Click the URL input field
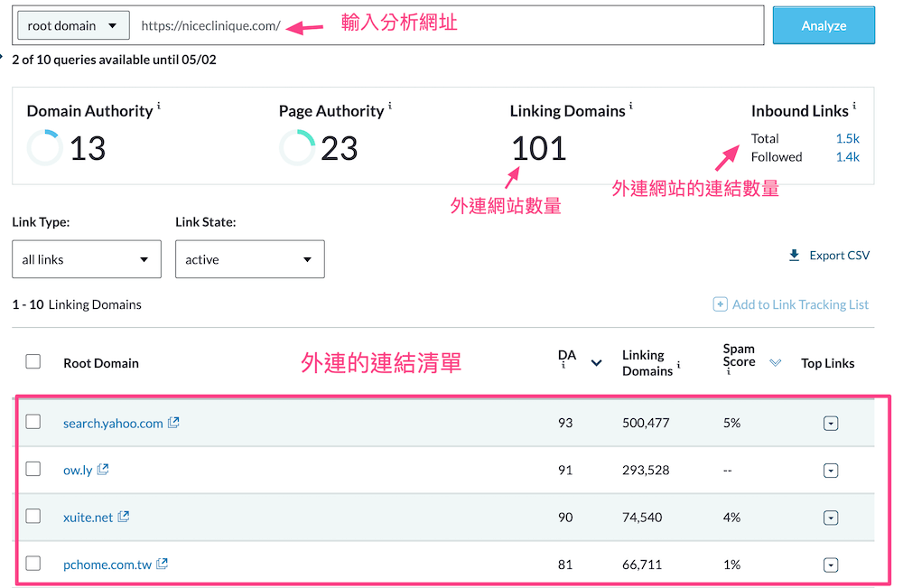Image resolution: width=903 pixels, height=588 pixels. 446,26
